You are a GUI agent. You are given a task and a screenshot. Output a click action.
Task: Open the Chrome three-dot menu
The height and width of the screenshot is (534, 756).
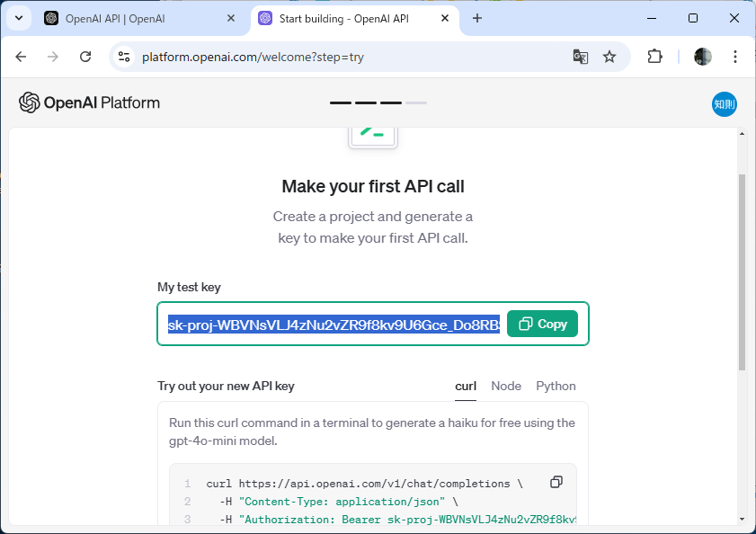click(x=734, y=57)
